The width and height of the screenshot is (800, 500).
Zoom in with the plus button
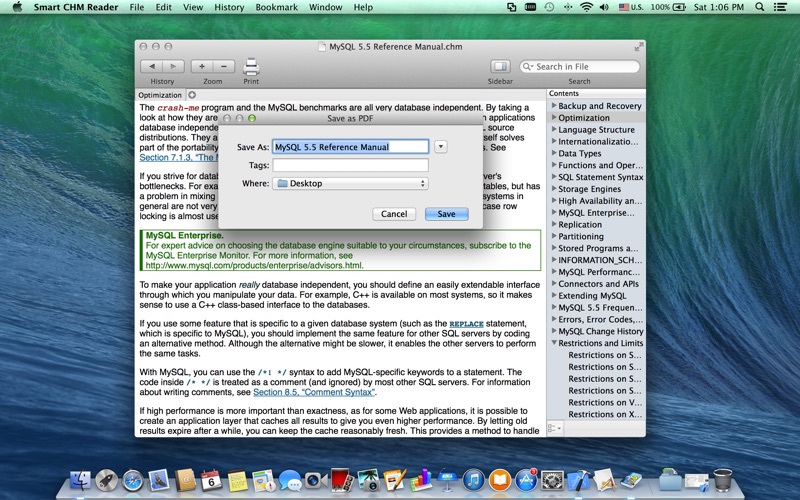pyautogui.click(x=202, y=66)
